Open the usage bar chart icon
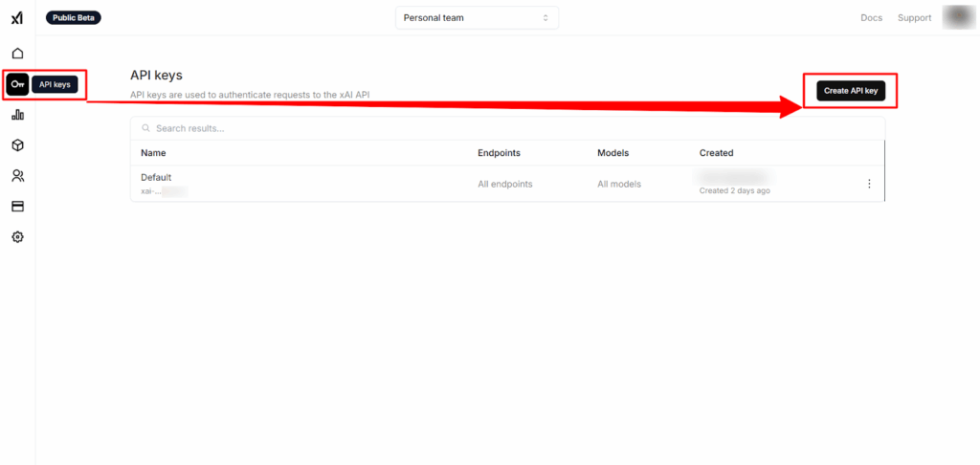 click(17, 115)
